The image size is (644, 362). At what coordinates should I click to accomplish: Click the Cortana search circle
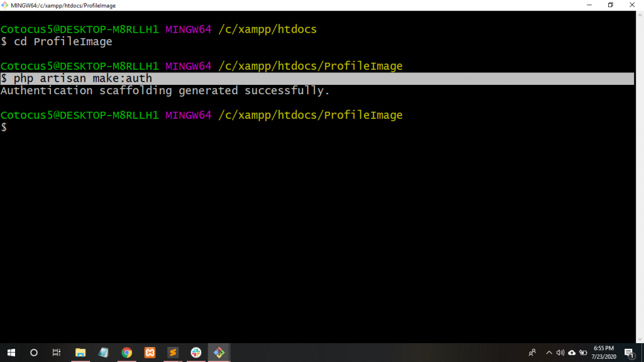click(34, 353)
